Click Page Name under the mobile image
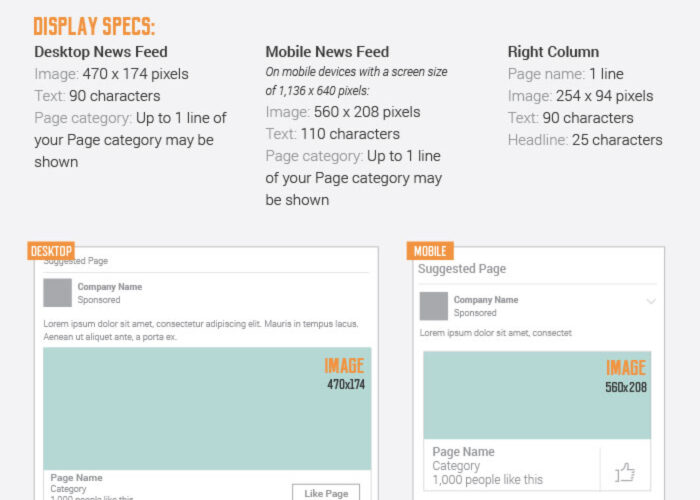The image size is (700, 500). coord(463,452)
